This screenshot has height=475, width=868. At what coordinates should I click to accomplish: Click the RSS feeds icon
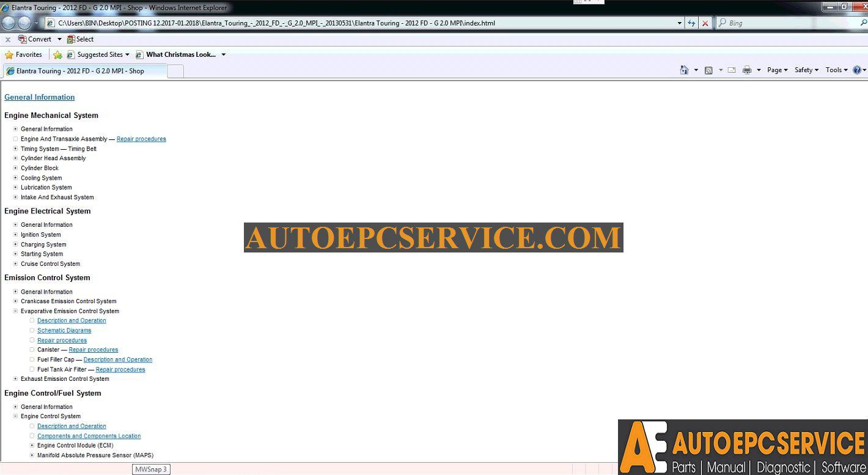coord(708,70)
